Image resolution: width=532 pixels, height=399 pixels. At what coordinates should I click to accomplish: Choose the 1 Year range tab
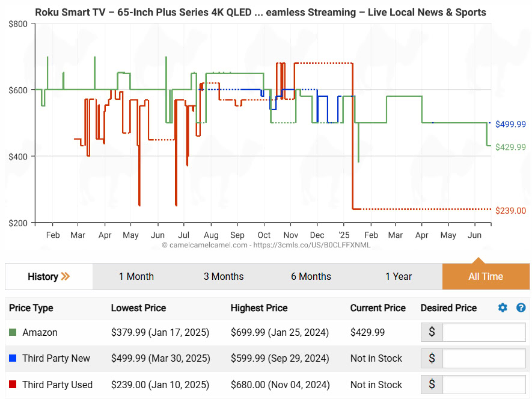tap(399, 277)
